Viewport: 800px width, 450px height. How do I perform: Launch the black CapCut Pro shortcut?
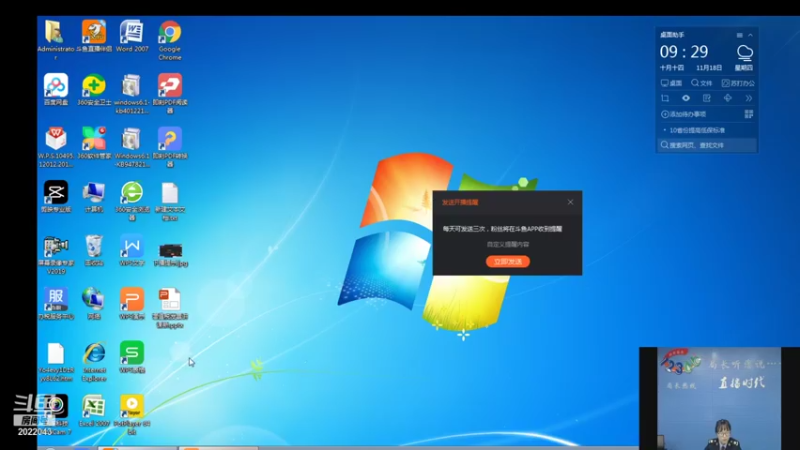pyautogui.click(x=56, y=196)
